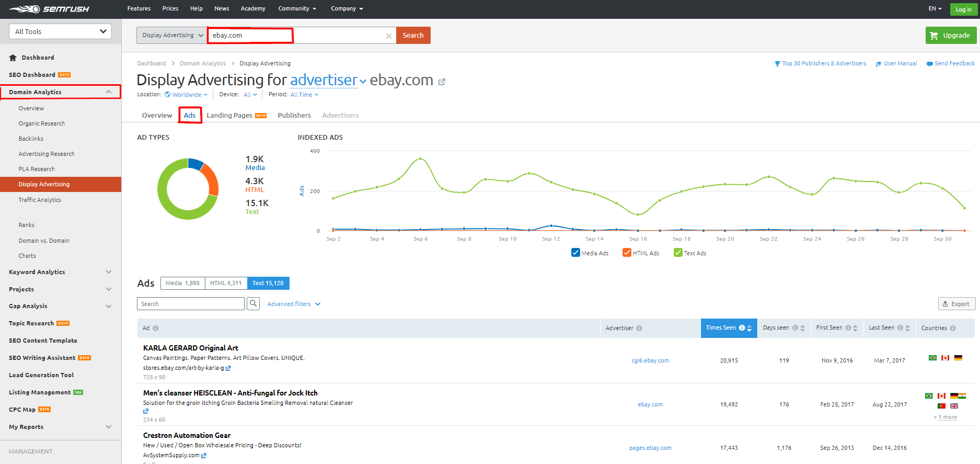Open the All Tools dropdown
This screenshot has width=980, height=464.
pos(61,31)
